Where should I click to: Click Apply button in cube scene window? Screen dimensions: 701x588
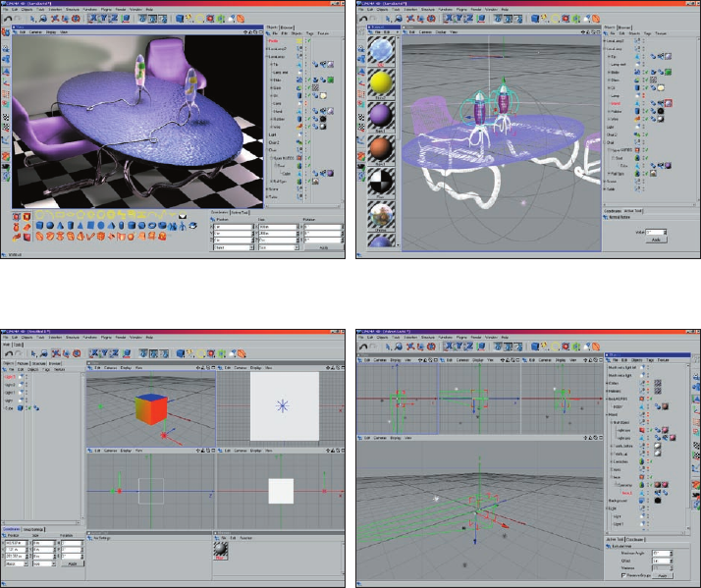point(73,563)
